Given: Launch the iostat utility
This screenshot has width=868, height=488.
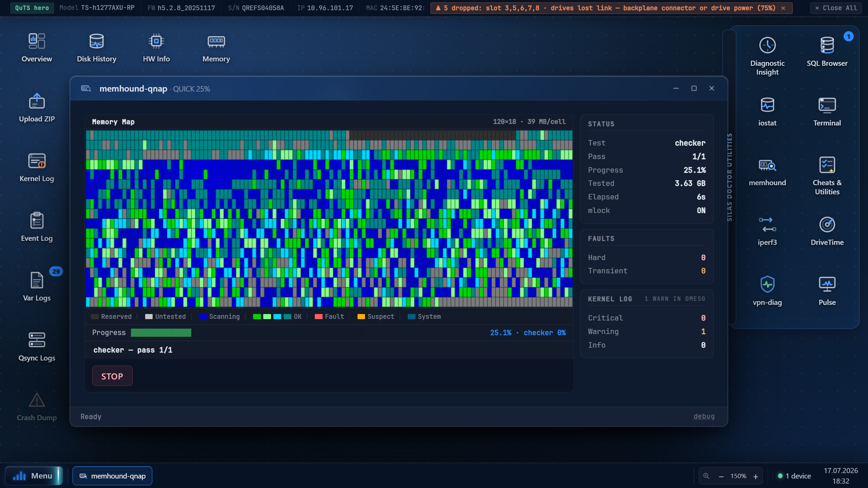Looking at the screenshot, I should tap(767, 112).
